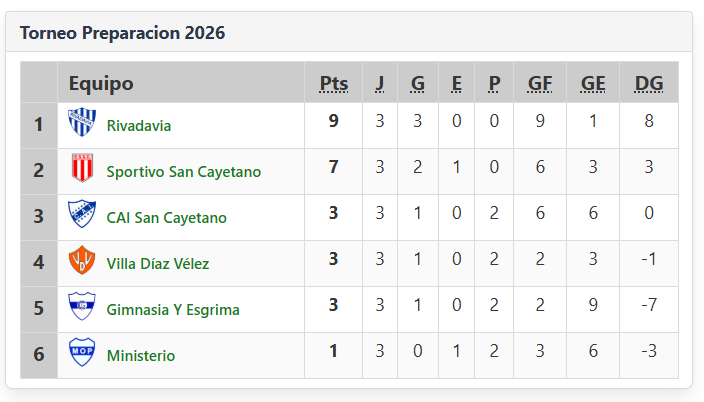This screenshot has height=402, width=704.
Task: Open the Gimnasia Y Esgrima link
Action: [x=173, y=310]
